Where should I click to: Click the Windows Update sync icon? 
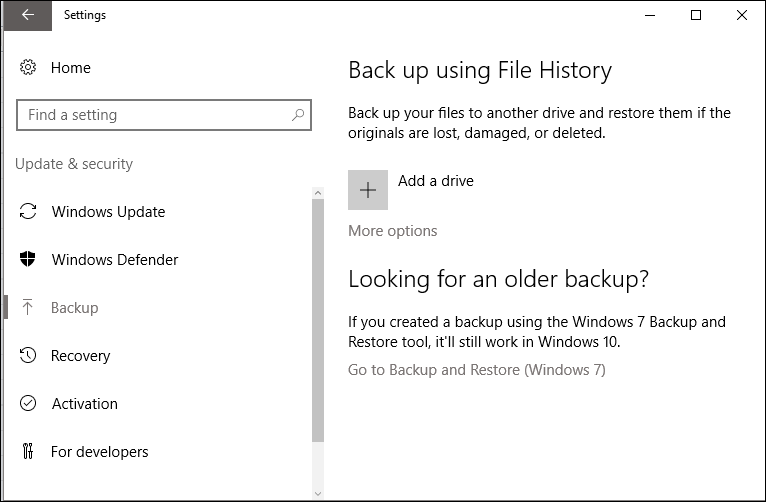coord(28,211)
